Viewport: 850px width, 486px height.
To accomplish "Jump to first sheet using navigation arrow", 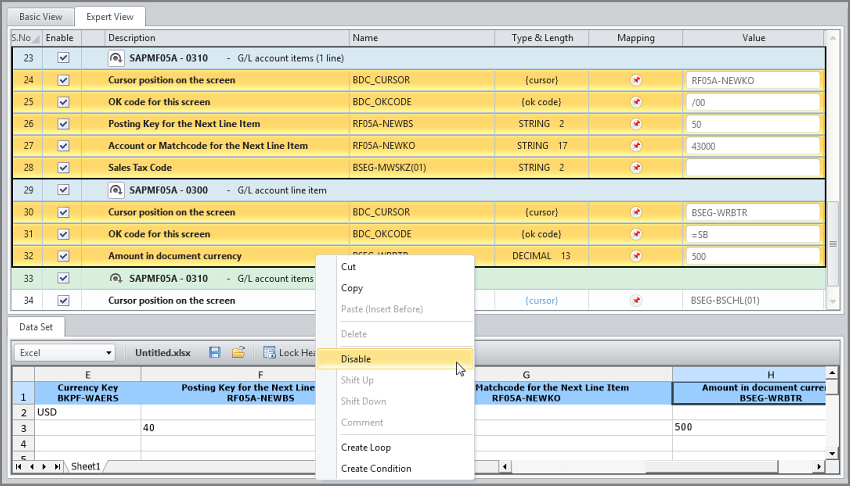I will (19, 466).
